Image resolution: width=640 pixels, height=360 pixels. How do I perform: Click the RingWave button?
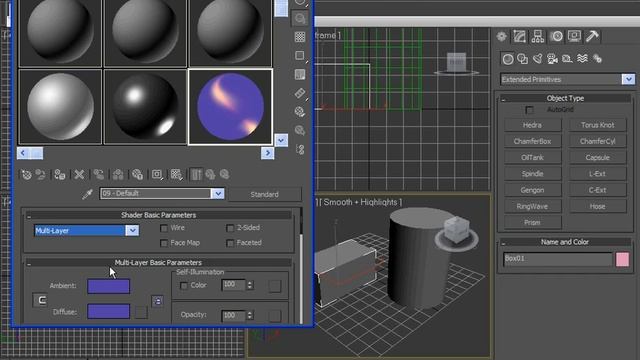(x=532, y=207)
